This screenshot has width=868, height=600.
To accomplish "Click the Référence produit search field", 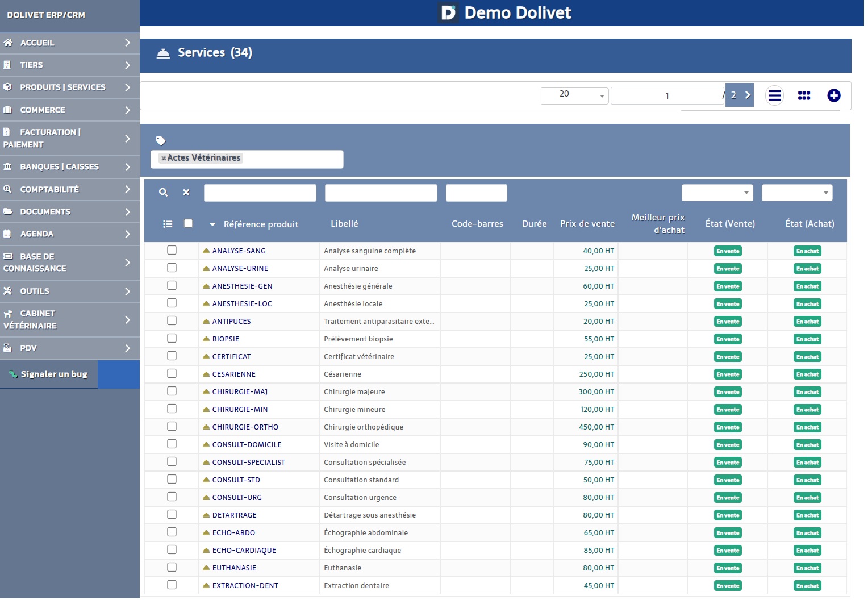I will tap(260, 193).
